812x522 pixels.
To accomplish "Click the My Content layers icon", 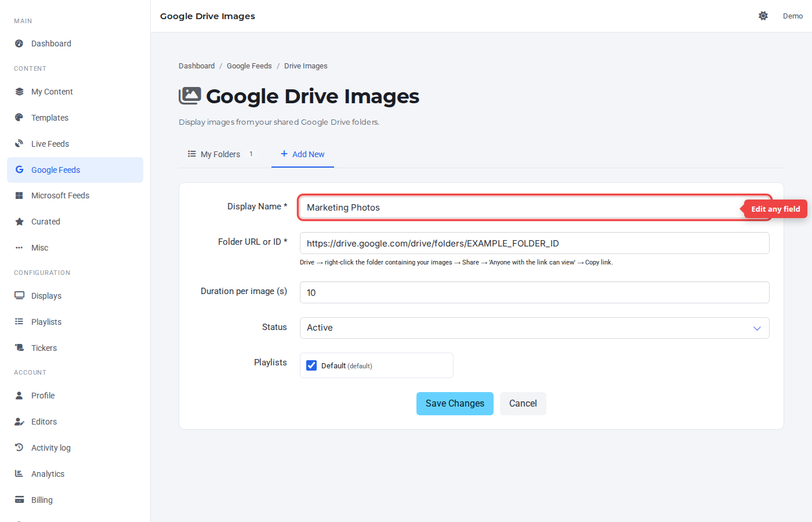I will 19,92.
